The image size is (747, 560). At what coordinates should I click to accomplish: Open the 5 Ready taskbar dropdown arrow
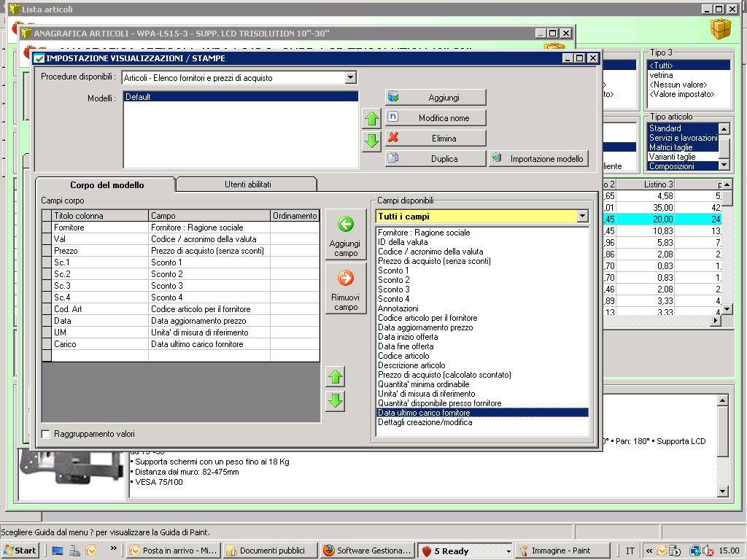click(x=508, y=551)
